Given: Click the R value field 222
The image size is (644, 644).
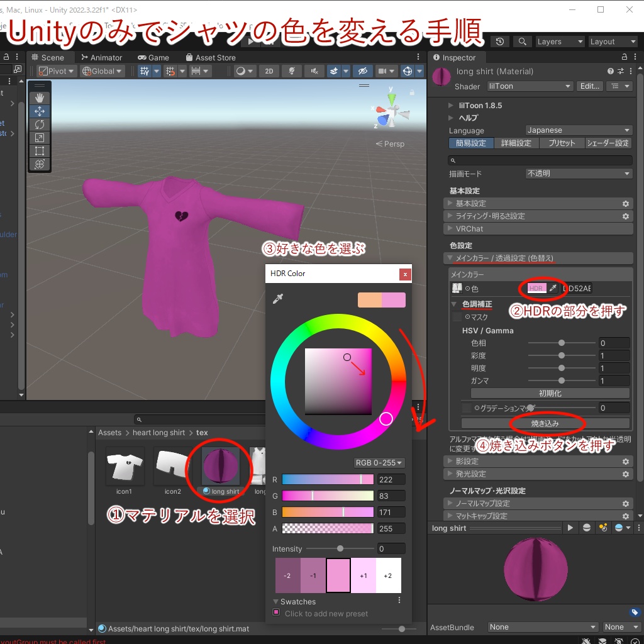Looking at the screenshot, I should (391, 480).
